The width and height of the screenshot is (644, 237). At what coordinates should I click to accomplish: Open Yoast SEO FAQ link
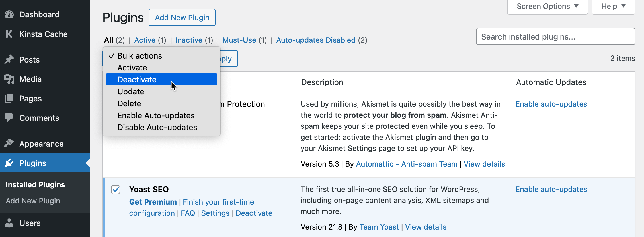pos(188,213)
